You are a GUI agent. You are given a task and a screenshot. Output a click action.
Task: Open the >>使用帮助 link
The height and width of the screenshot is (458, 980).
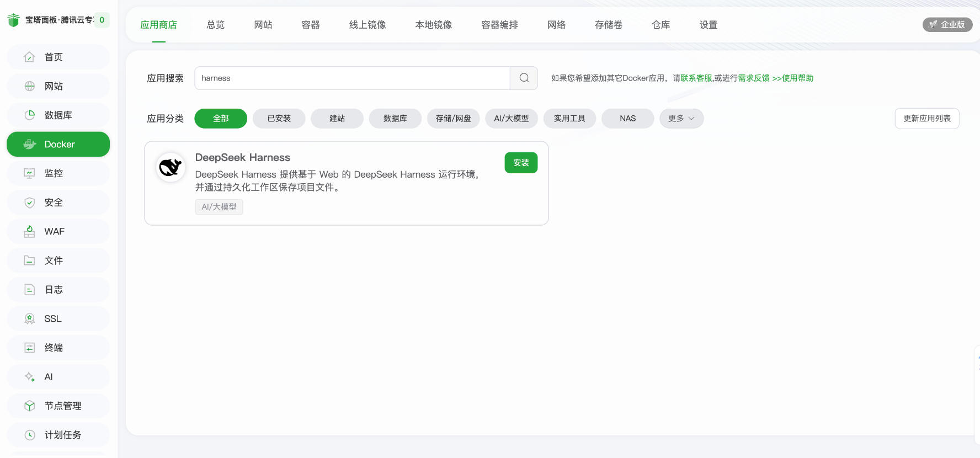pyautogui.click(x=793, y=78)
